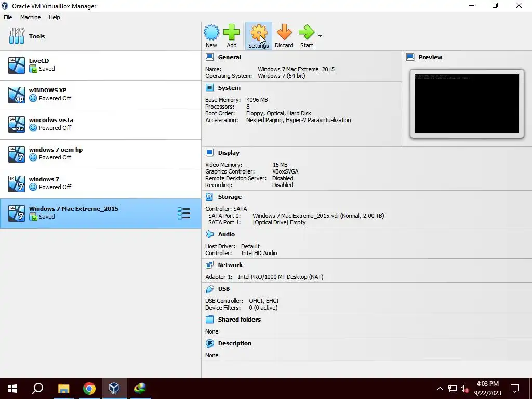Click the Preview section icon
Screen dimensions: 532x399
click(410, 57)
